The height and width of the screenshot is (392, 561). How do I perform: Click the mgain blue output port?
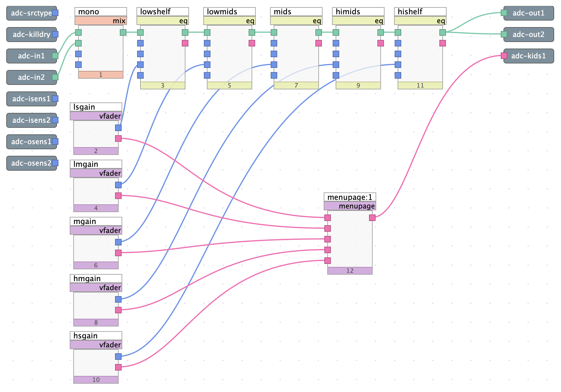tap(118, 242)
